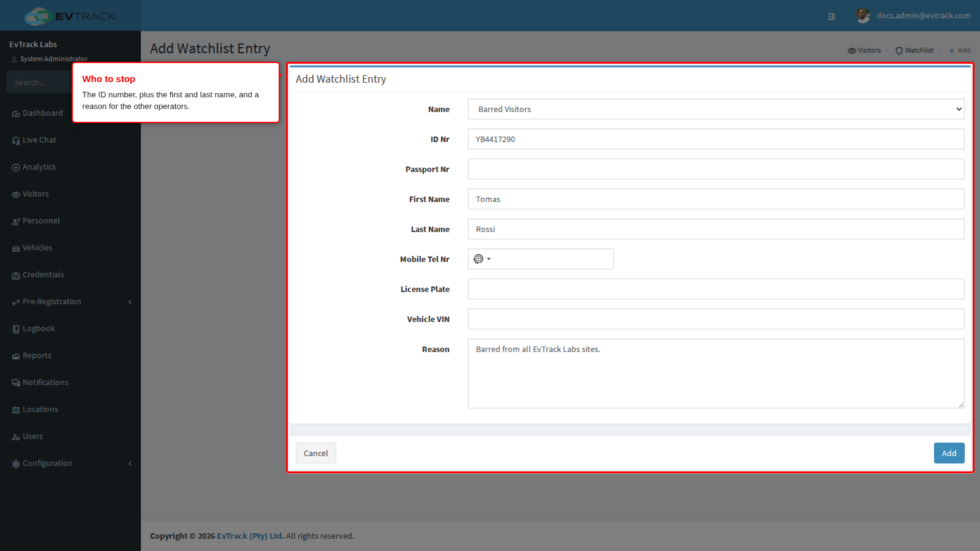Click the eye icon in Visitors breadcrumb
The width and height of the screenshot is (980, 551).
tap(852, 51)
